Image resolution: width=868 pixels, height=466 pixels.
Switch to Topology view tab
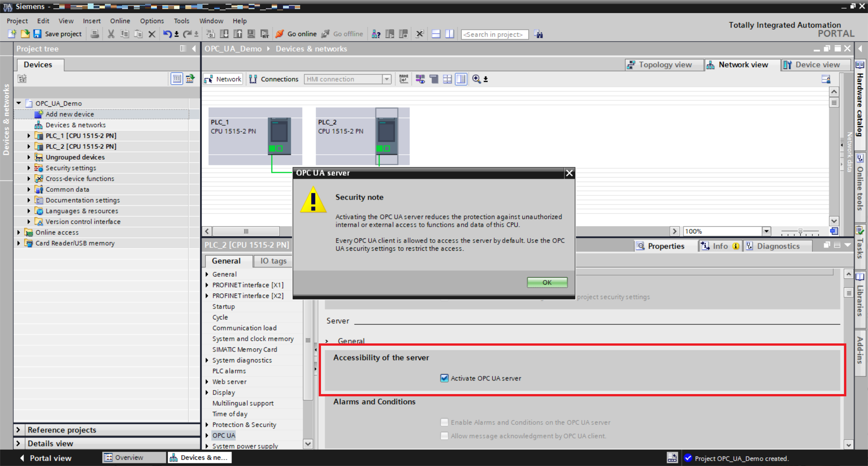click(x=665, y=65)
